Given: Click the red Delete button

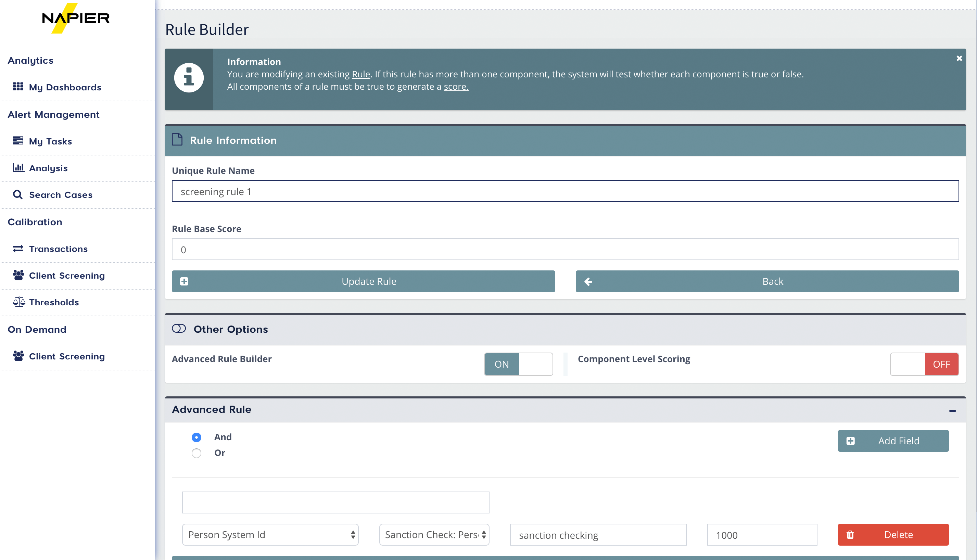Looking at the screenshot, I should click(x=893, y=535).
